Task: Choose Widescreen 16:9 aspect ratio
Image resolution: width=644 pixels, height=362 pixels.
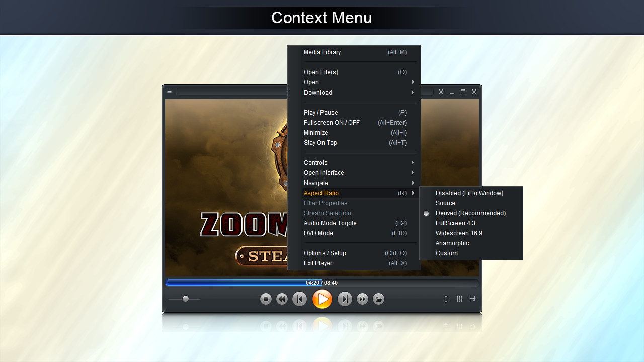Action: tap(459, 233)
